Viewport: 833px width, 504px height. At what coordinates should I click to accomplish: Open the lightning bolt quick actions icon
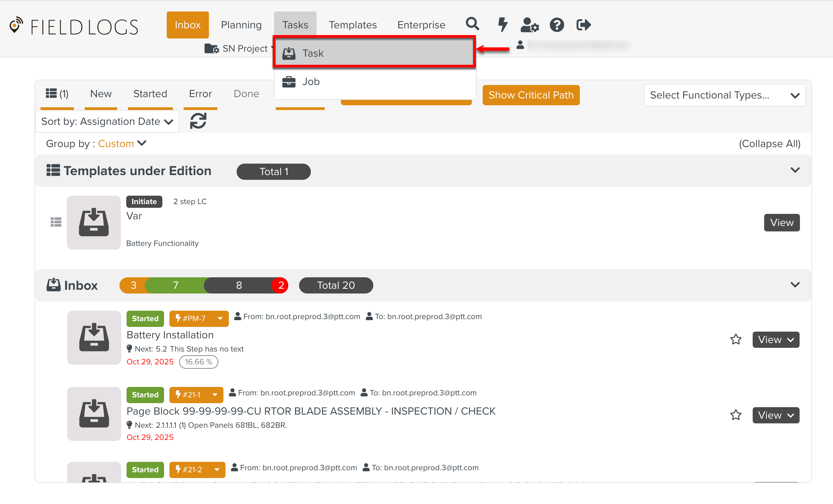click(502, 24)
